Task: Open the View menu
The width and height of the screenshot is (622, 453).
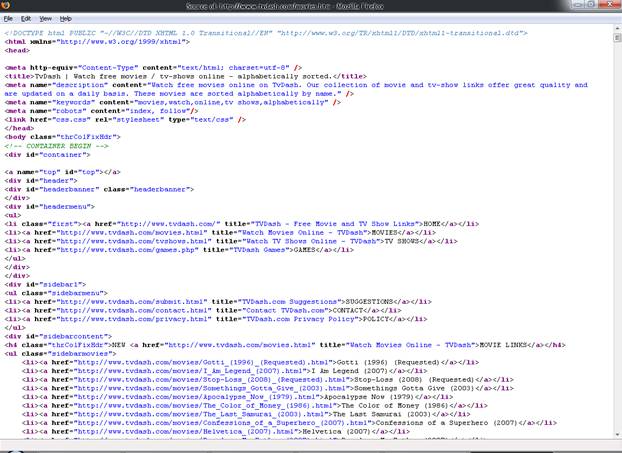Action: point(45,19)
